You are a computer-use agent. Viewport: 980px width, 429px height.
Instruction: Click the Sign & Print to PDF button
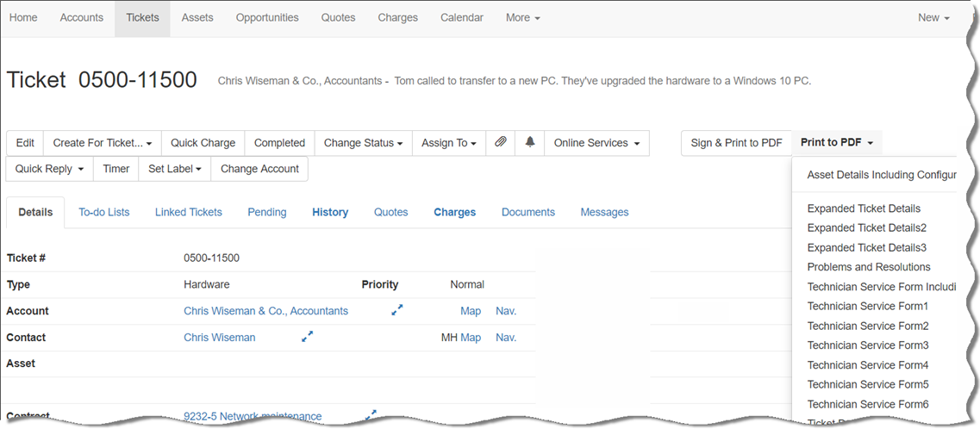(x=736, y=143)
